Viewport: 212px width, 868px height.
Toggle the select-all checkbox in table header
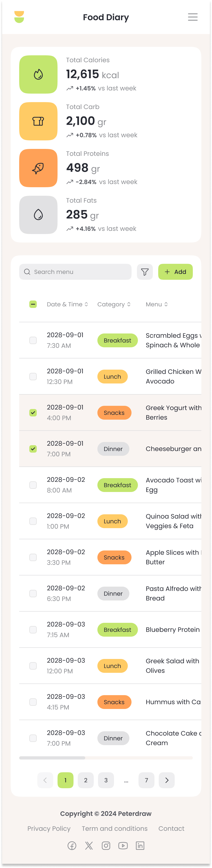click(x=33, y=304)
